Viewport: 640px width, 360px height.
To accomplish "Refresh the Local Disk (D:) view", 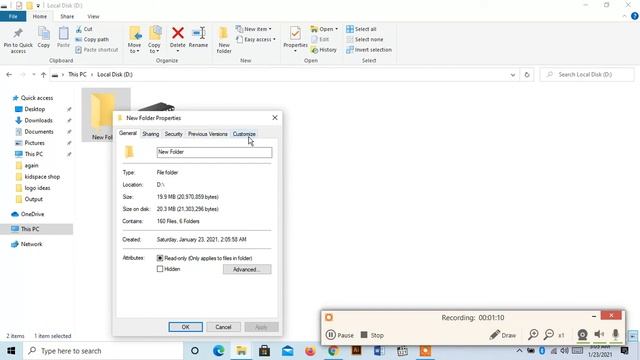I will (527, 75).
